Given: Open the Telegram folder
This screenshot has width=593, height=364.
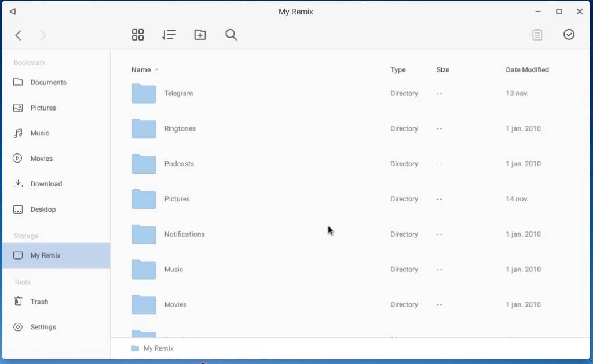Looking at the screenshot, I should pos(180,93).
